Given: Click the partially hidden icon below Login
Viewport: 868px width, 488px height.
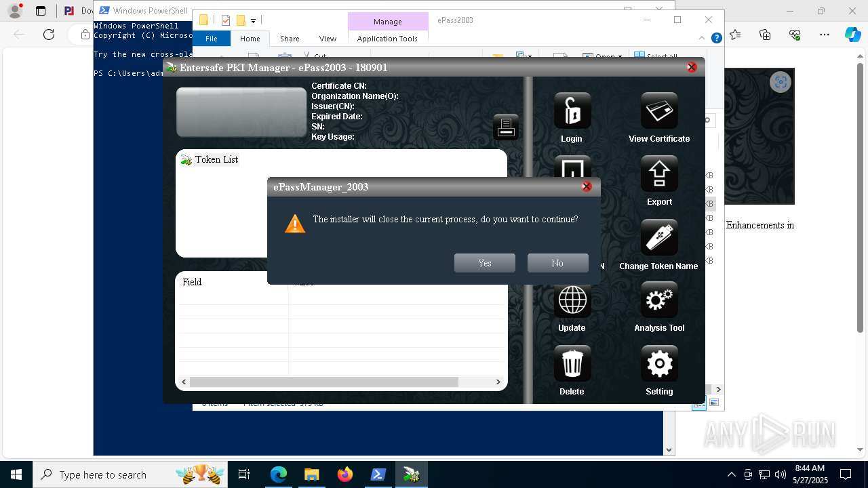Looking at the screenshot, I should (572, 167).
